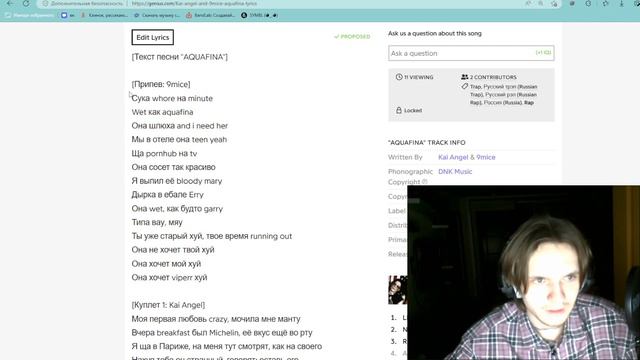This screenshot has width=640, height=360.
Task: Open the VK bookmark in the favorites bar
Action: (67, 15)
